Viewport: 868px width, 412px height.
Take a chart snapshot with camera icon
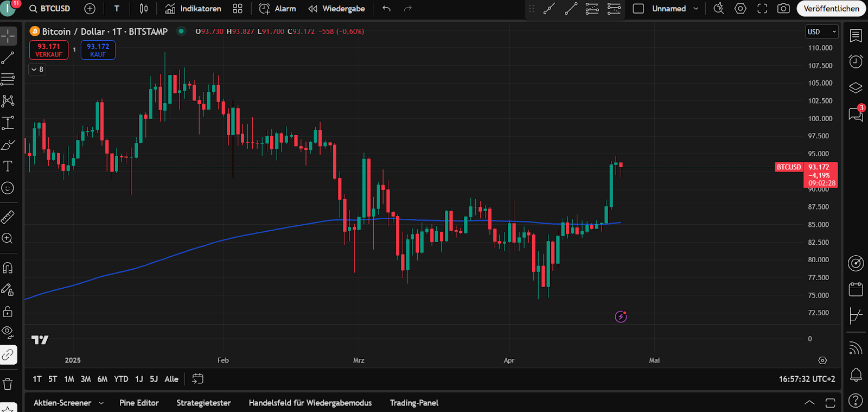[x=783, y=9]
